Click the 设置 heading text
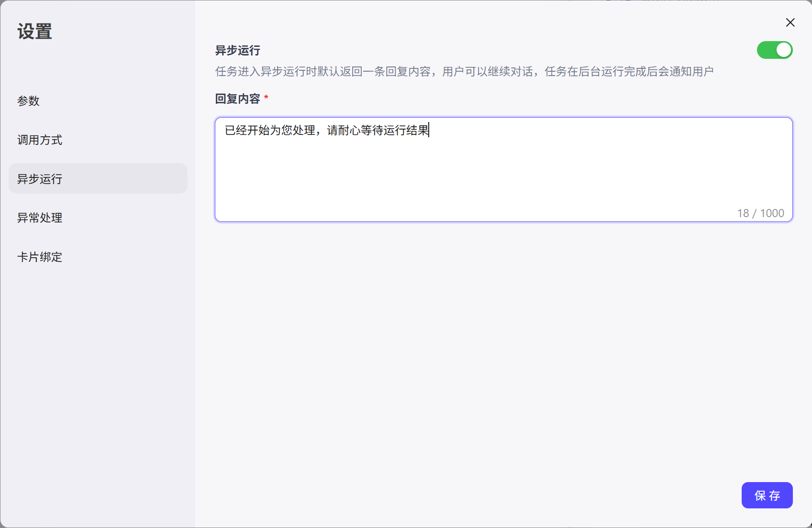812x528 pixels. [33, 31]
